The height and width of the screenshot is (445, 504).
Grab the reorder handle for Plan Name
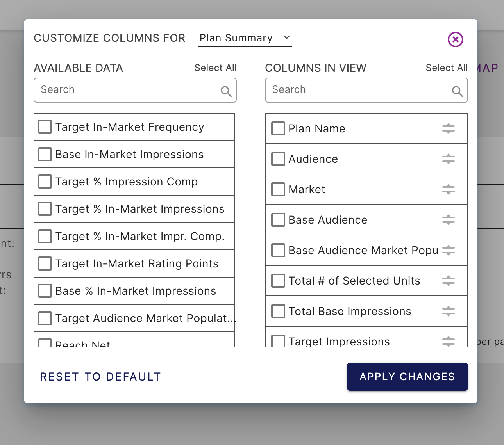pos(449,128)
